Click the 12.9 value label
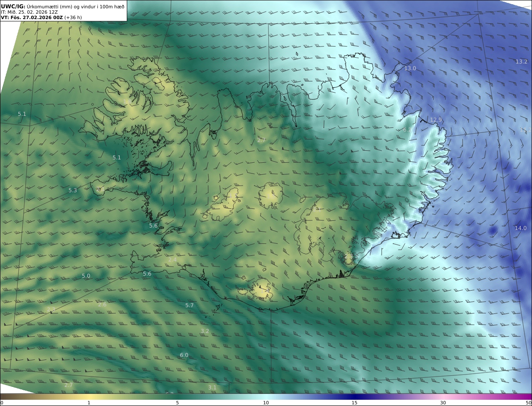The height and width of the screenshot is (406, 532). [436, 120]
